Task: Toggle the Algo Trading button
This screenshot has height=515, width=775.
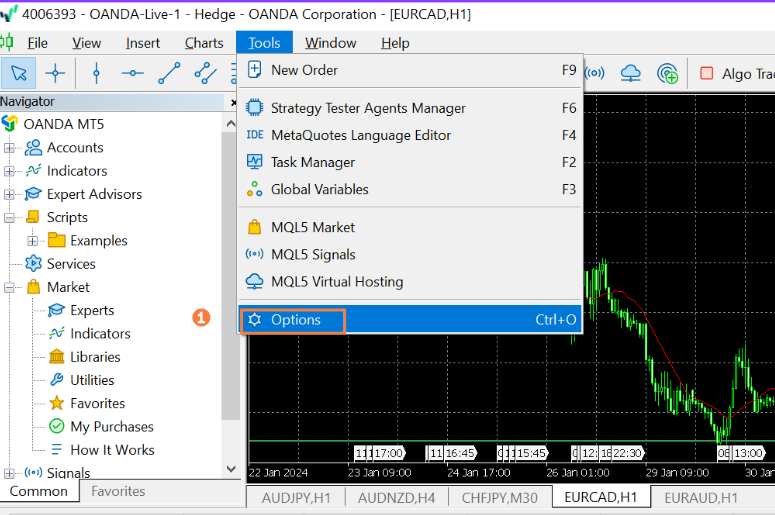Action: click(735, 73)
